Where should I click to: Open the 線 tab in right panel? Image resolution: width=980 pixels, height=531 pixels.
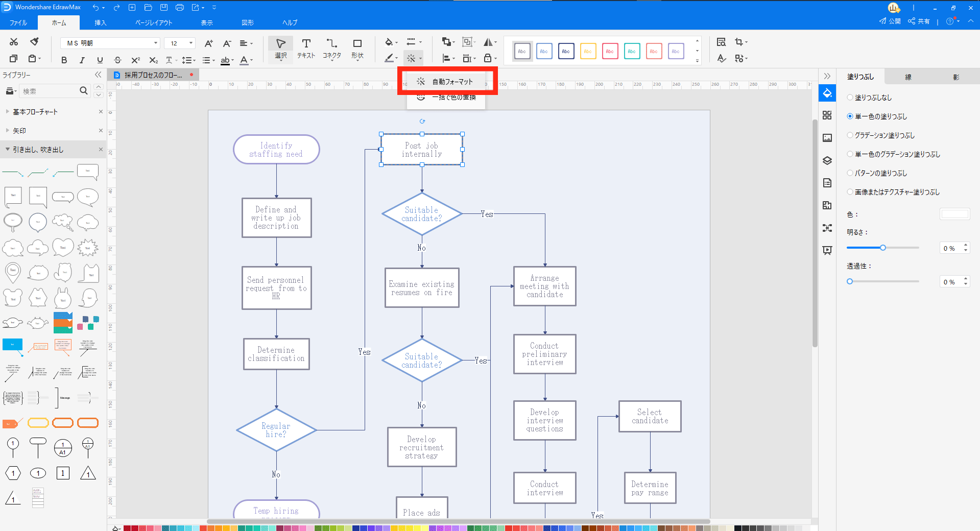pos(908,77)
